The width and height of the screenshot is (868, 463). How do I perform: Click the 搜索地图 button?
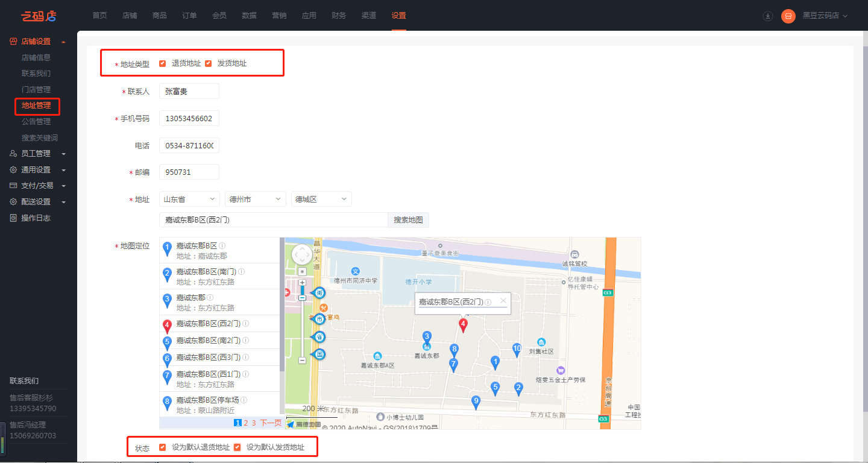tap(408, 220)
